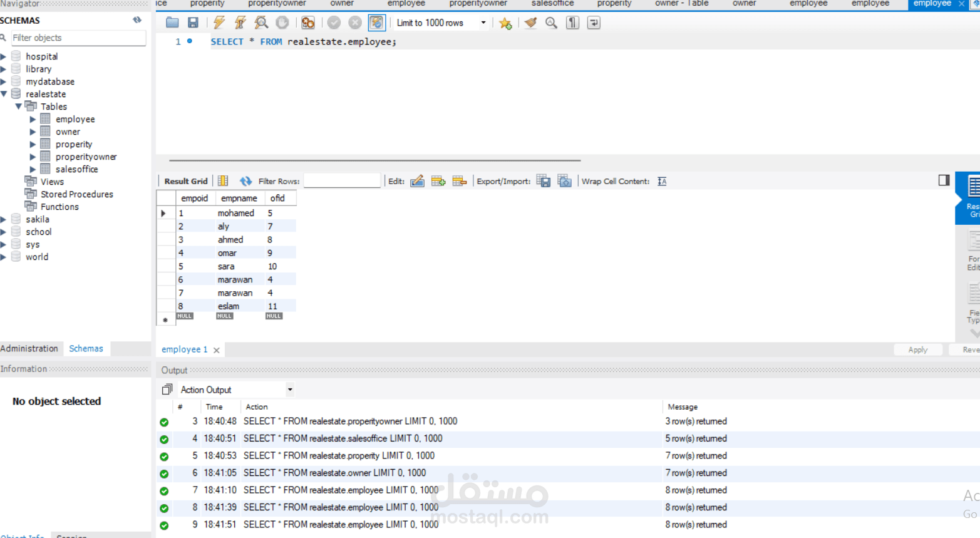The width and height of the screenshot is (980, 538).
Task: Click the Apply button
Action: click(918, 349)
